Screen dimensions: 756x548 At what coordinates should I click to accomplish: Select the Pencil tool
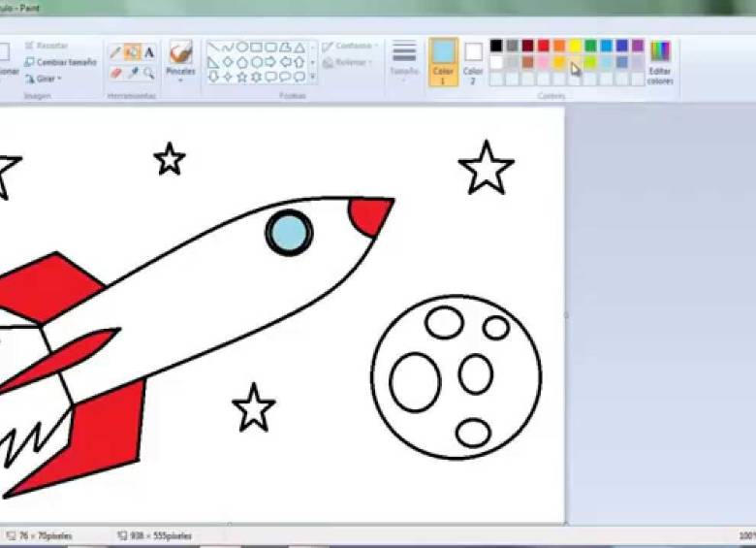[x=115, y=52]
